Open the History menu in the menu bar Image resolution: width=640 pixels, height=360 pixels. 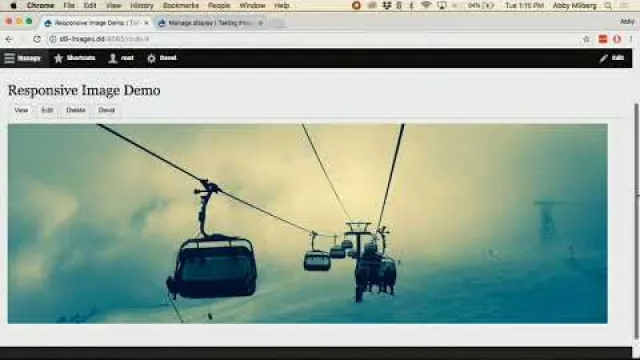(142, 6)
